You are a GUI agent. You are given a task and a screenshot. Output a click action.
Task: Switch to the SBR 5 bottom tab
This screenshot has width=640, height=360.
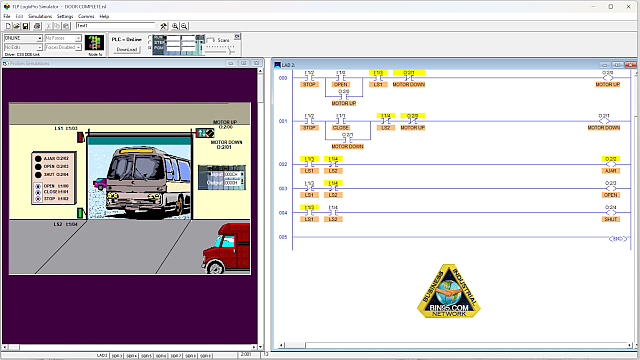click(146, 356)
